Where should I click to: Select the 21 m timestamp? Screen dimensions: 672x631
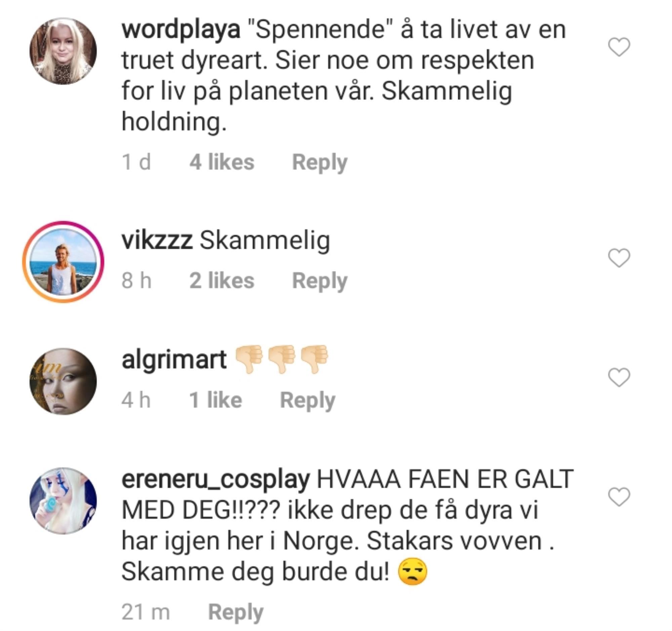(x=145, y=612)
